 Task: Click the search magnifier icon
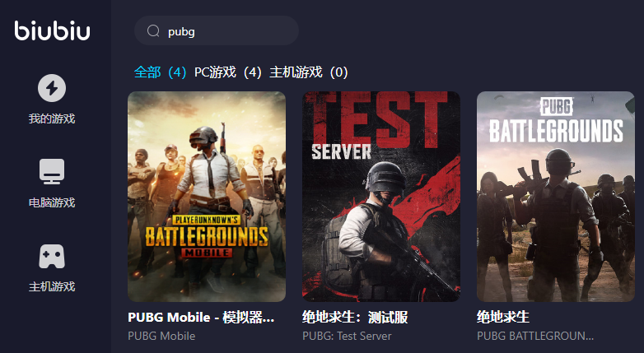tap(153, 30)
